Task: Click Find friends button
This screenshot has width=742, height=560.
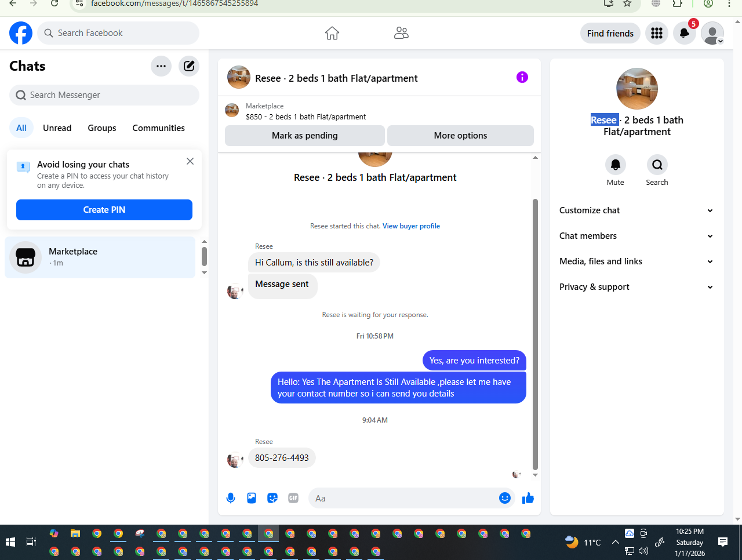Action: click(x=610, y=33)
